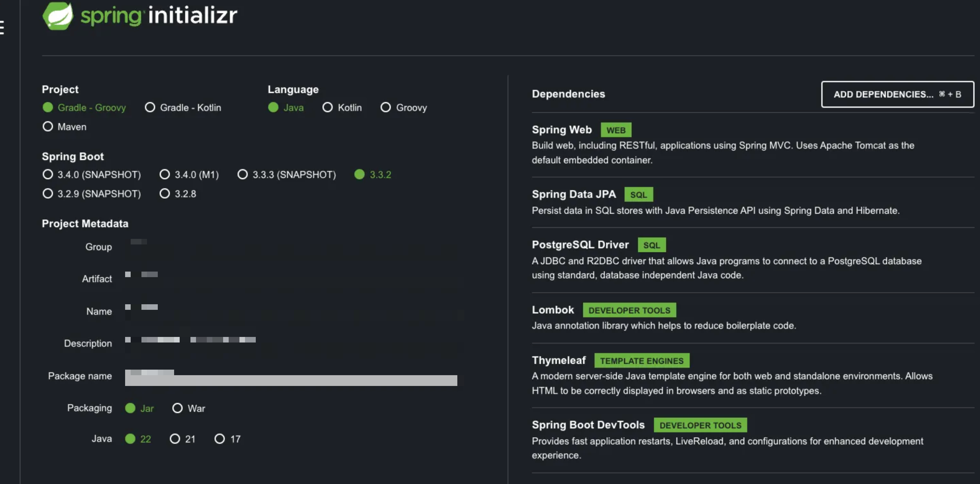980x484 pixels.
Task: Click Lombok's DEVELOPER TOOLS badge
Action: 629,310
